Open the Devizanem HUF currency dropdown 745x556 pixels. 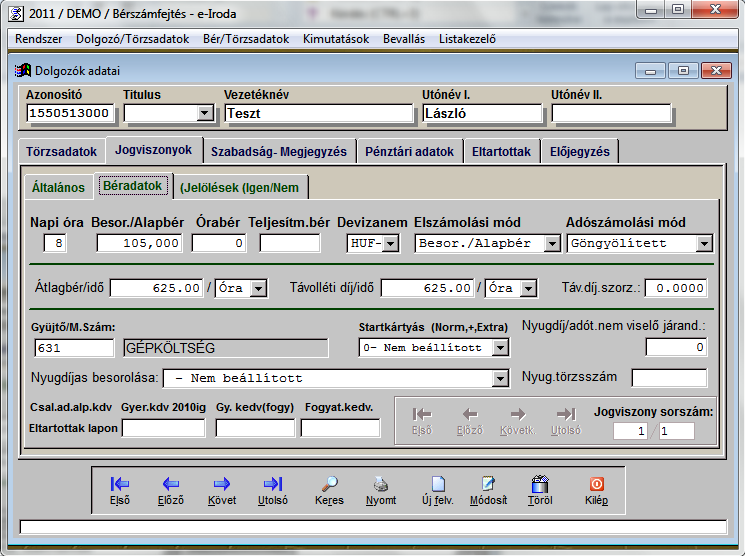click(x=389, y=243)
